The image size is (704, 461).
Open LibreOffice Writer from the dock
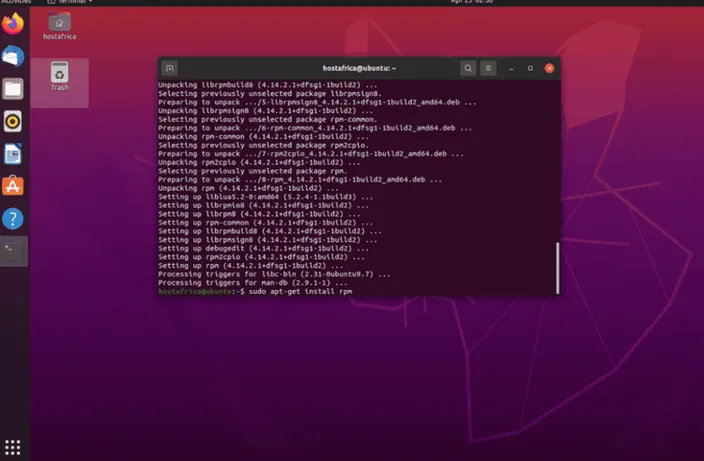13,154
